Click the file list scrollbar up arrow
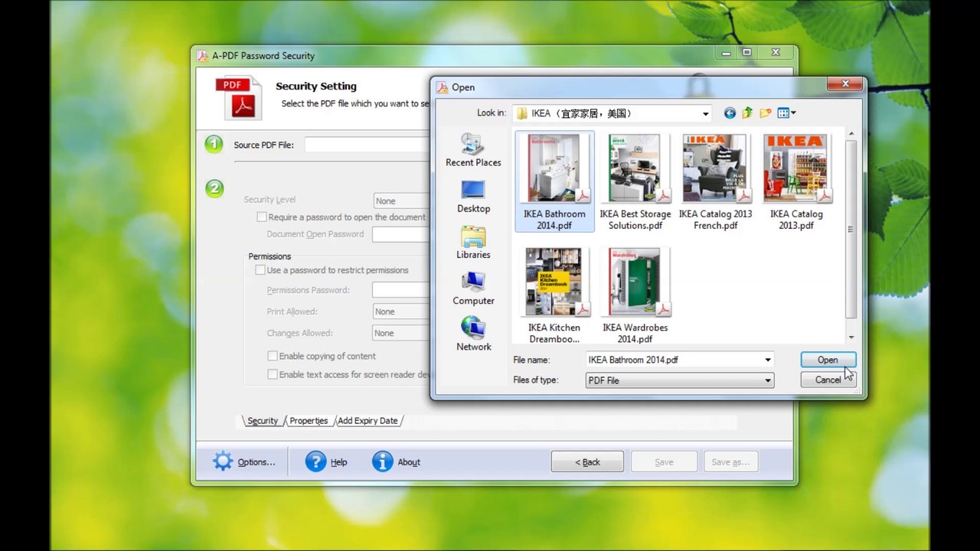Screen dimensions: 980x551 coord(851,135)
